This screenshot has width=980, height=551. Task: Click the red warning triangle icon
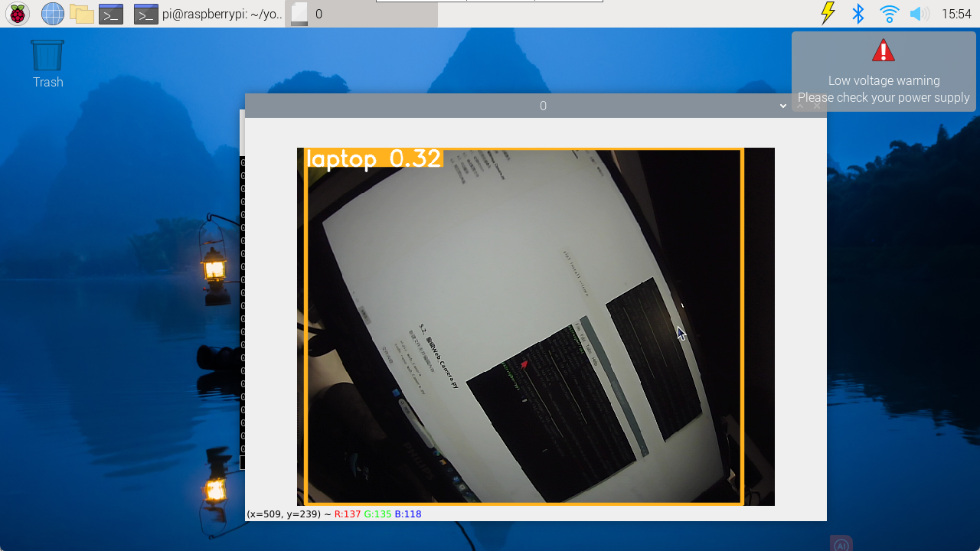[884, 51]
